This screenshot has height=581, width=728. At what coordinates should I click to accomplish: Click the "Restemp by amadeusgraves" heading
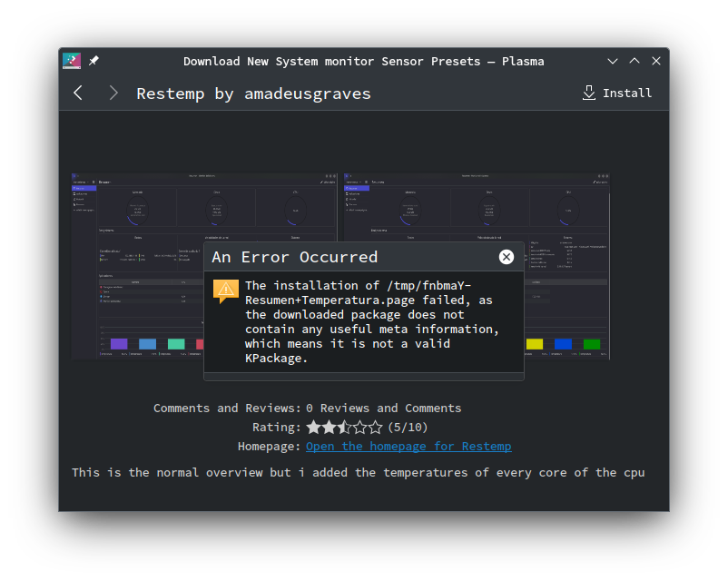pyautogui.click(x=253, y=94)
